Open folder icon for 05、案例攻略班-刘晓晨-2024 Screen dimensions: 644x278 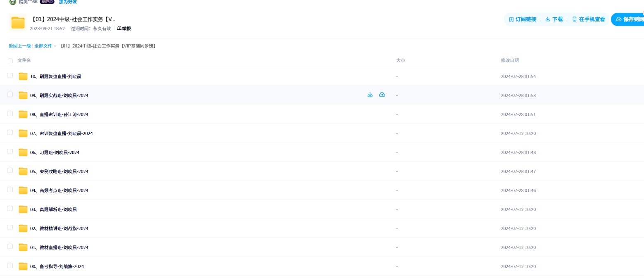[23, 171]
